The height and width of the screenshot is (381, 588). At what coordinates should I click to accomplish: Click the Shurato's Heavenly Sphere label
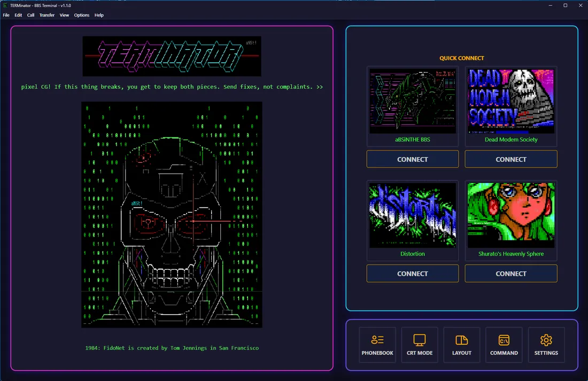(x=510, y=254)
